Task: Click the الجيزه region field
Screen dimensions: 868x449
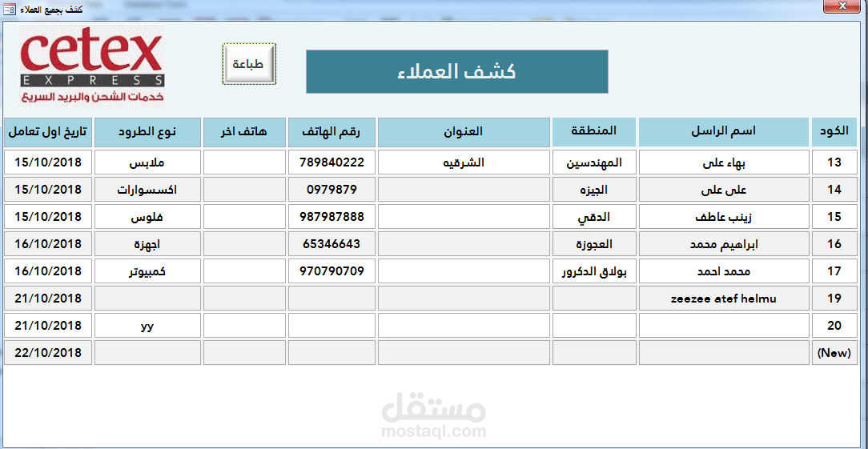Action: (593, 190)
